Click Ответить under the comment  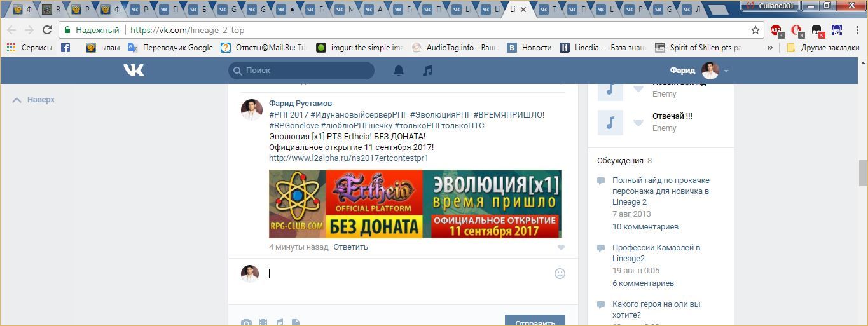[350, 247]
